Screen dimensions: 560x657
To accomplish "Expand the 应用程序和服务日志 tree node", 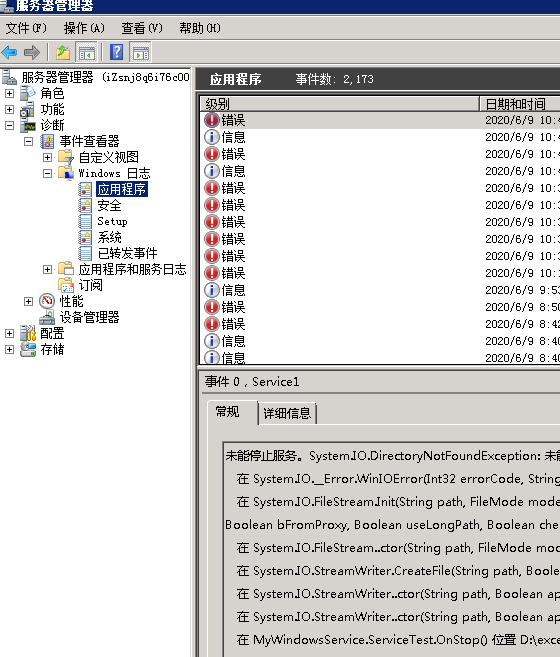I will [47, 269].
